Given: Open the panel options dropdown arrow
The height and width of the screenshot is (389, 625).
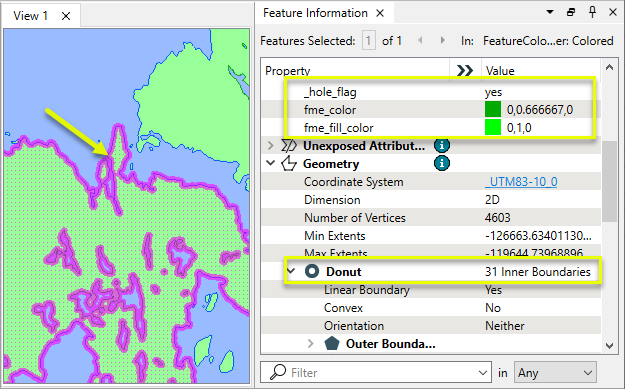Looking at the screenshot, I should (550, 12).
